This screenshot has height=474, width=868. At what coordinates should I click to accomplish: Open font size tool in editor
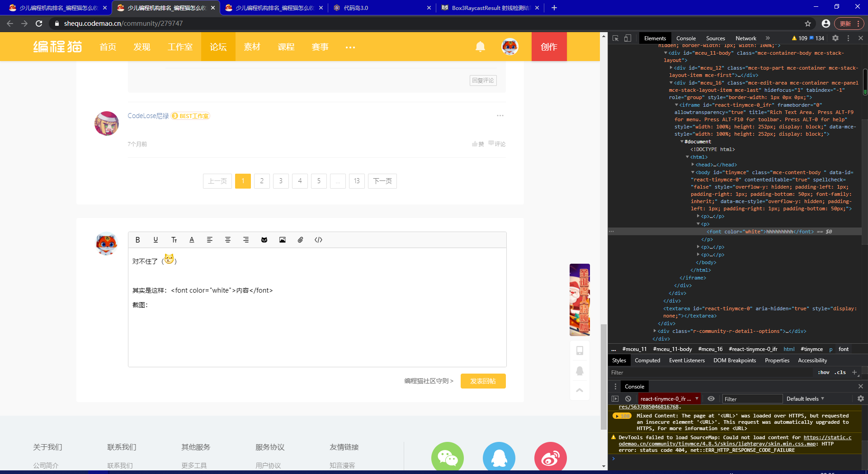click(x=174, y=240)
